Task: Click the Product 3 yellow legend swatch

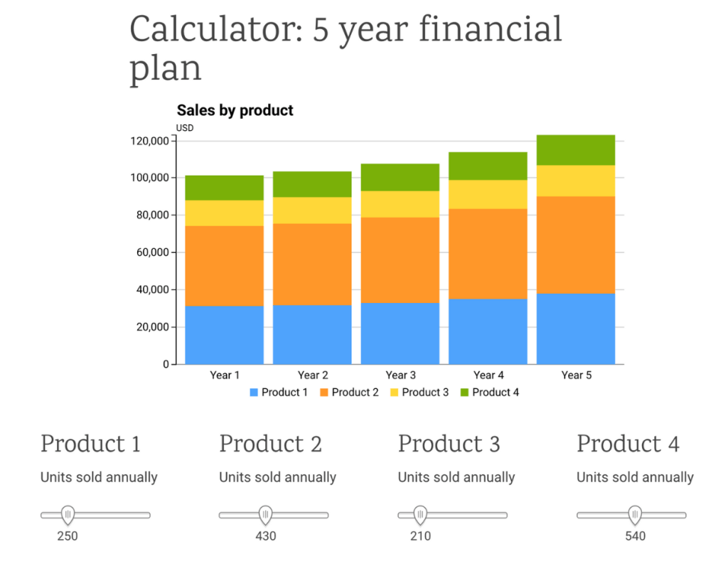Action: click(x=394, y=393)
